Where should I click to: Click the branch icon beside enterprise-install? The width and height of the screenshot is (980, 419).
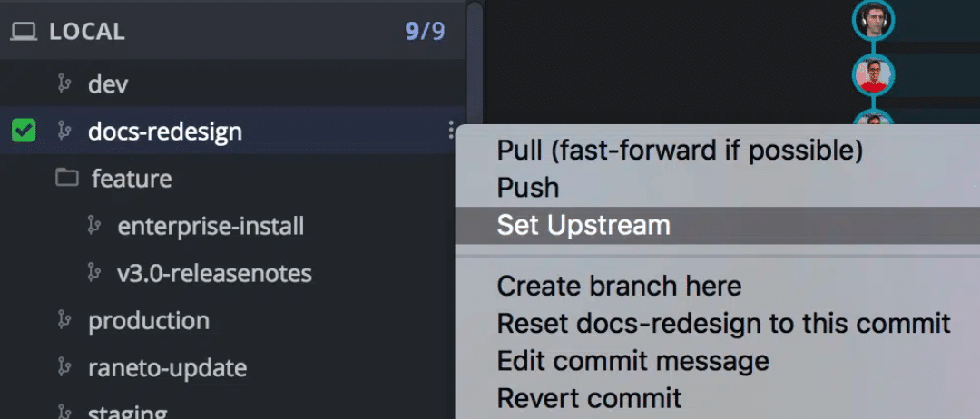coord(93,226)
